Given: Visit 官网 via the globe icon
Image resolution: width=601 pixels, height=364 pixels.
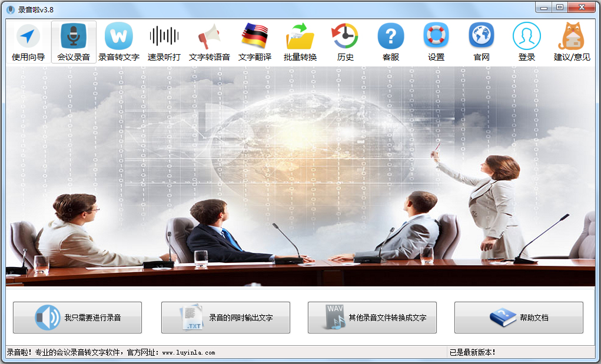Looking at the screenshot, I should click(482, 36).
